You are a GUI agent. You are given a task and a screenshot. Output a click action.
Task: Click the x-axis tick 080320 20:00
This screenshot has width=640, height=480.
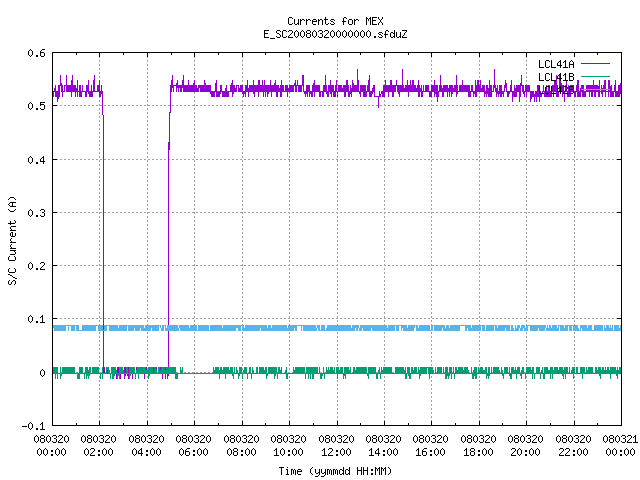tap(526, 445)
